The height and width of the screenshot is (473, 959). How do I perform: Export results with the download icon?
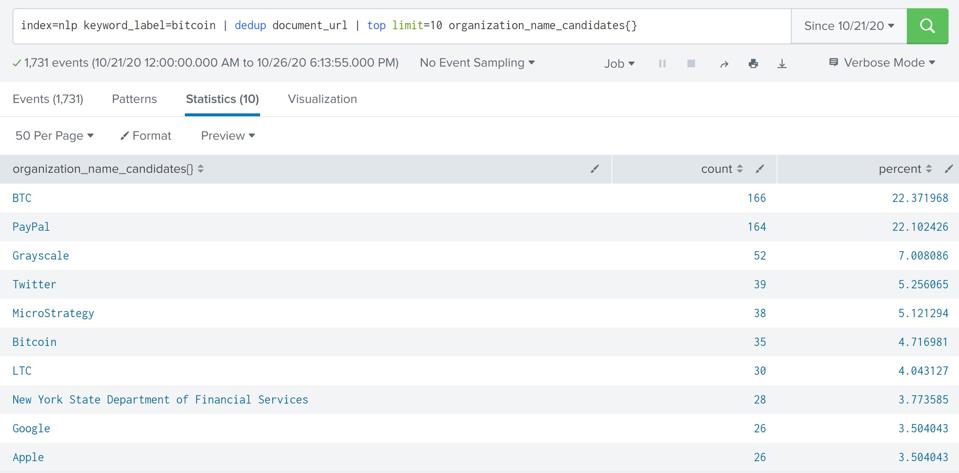[782, 63]
